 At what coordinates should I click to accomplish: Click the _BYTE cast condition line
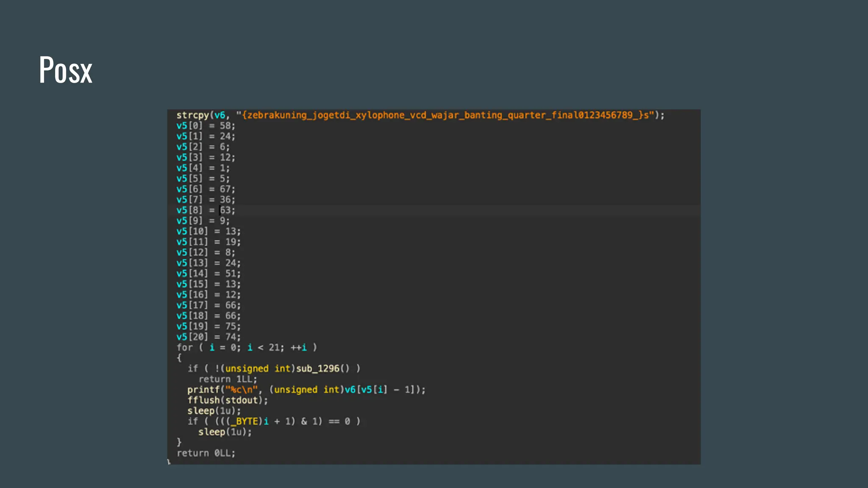click(274, 421)
